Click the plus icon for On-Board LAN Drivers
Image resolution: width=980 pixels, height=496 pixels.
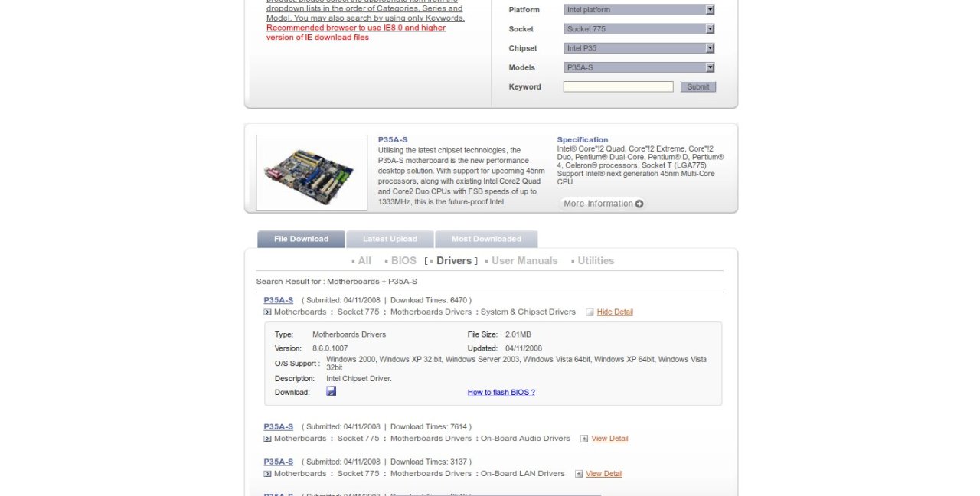coord(579,474)
